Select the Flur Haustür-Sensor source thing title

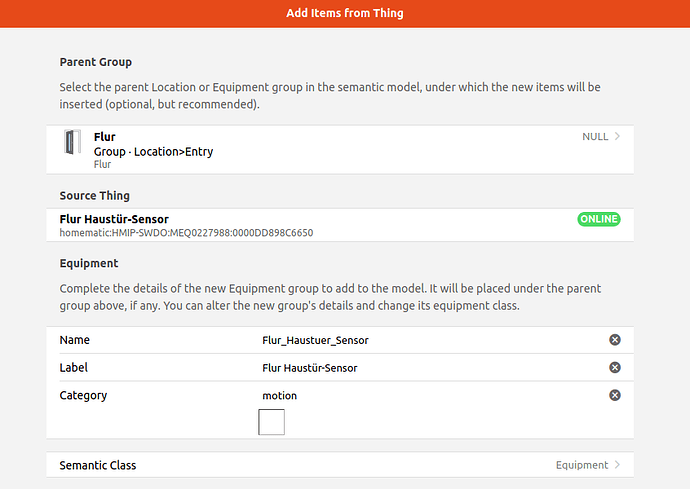point(114,219)
